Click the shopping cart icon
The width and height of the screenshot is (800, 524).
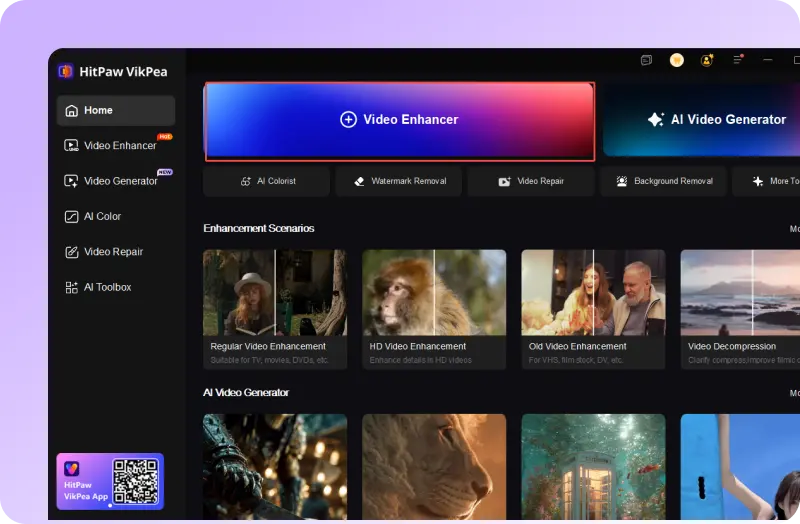click(677, 60)
